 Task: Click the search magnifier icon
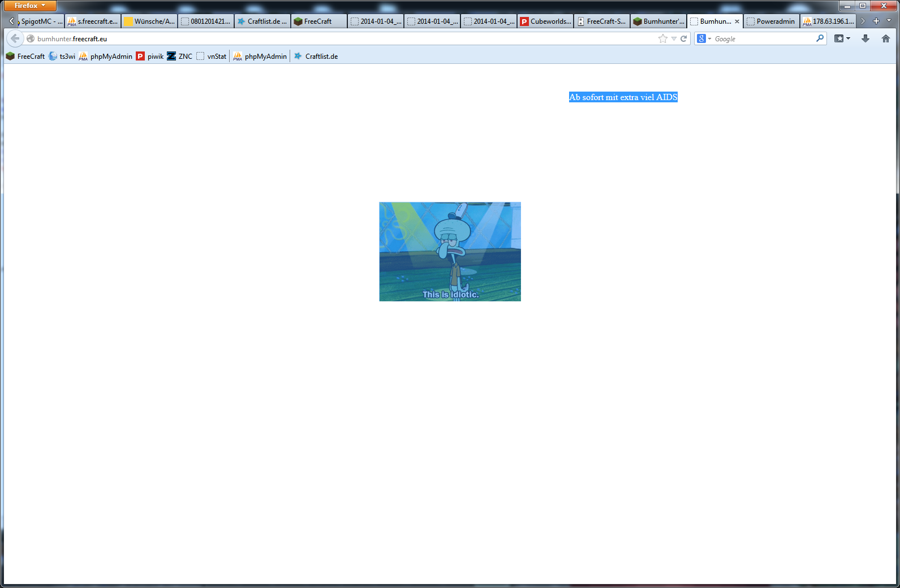[820, 38]
